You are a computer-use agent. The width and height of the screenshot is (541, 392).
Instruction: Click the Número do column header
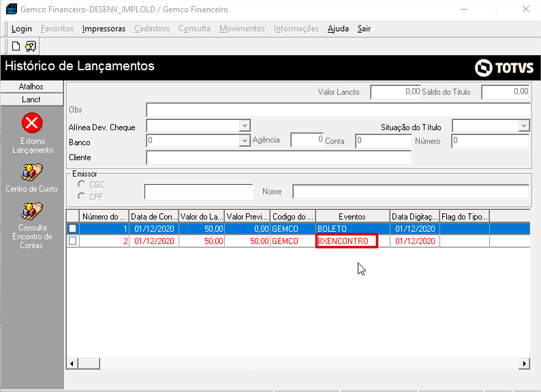point(104,216)
